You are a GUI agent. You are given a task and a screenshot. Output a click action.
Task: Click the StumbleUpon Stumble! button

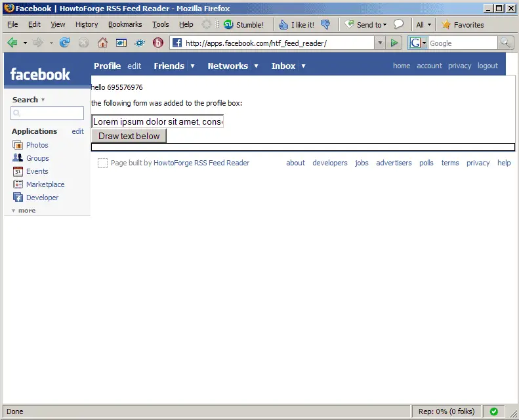(243, 25)
